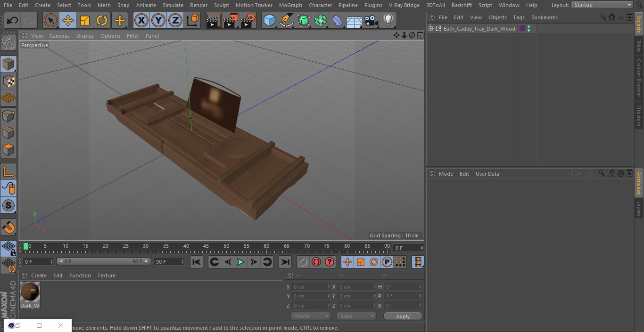Click the preview range slider bar
Viewport: 644px width, 332px height.
(x=104, y=261)
